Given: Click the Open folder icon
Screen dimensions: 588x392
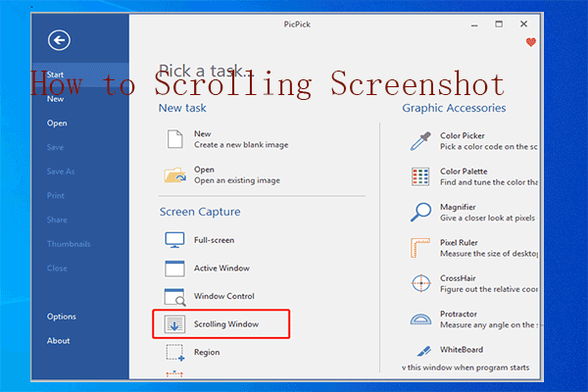Looking at the screenshot, I should pos(174,175).
